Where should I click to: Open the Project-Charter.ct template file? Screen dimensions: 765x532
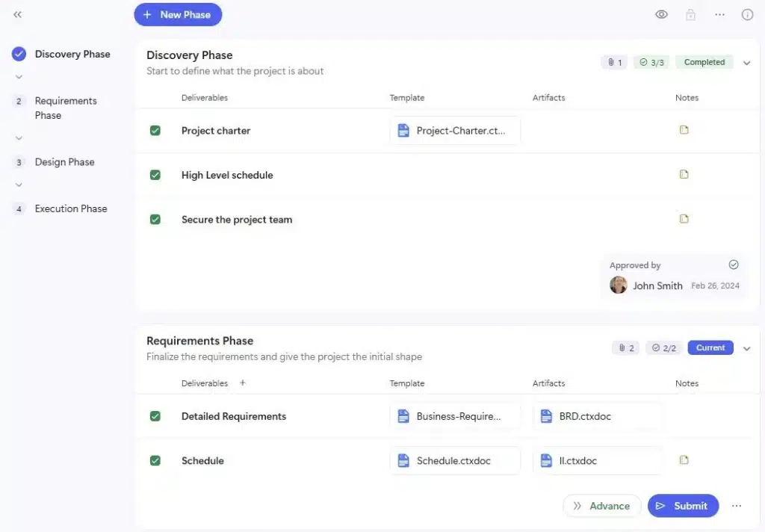tap(454, 129)
